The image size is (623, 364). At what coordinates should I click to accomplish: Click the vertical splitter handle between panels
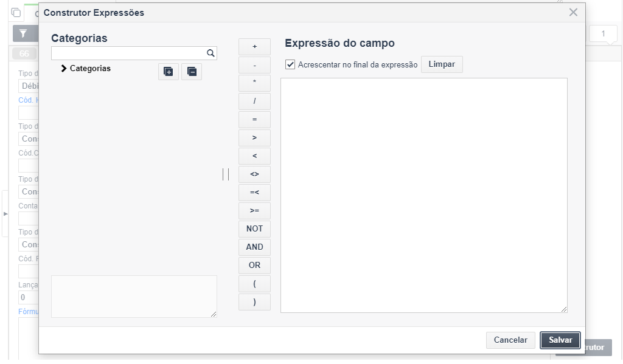[x=226, y=174]
